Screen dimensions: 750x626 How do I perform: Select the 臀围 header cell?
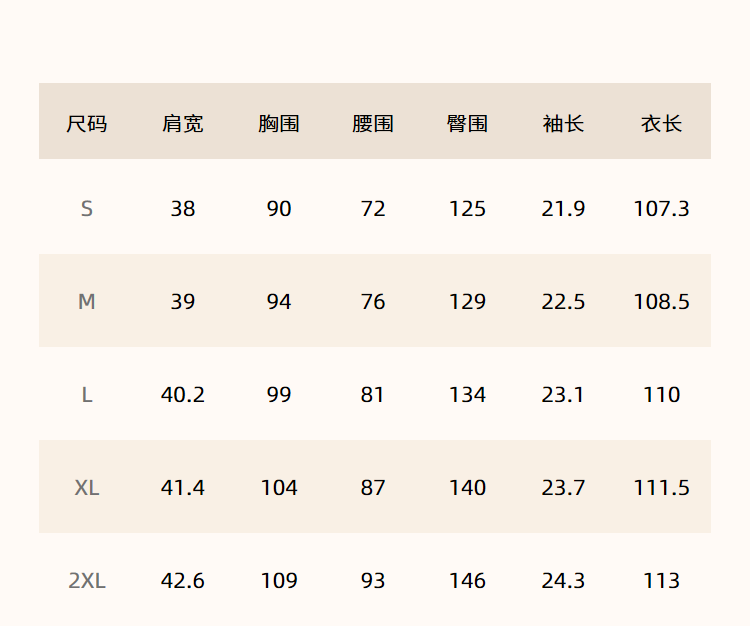coord(468,124)
